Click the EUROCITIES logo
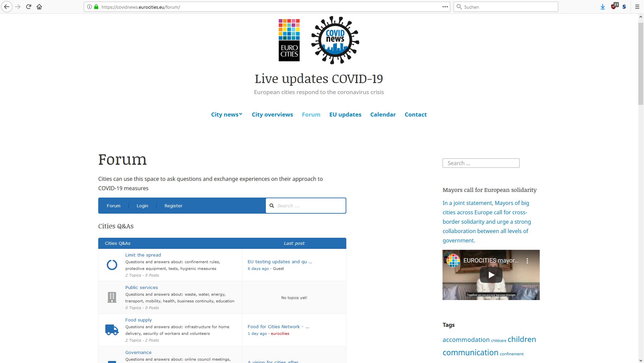Image resolution: width=644 pixels, height=363 pixels. pyautogui.click(x=289, y=40)
